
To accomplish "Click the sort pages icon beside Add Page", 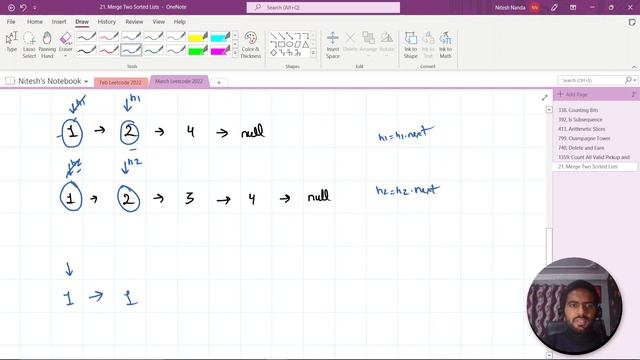I will pos(633,94).
